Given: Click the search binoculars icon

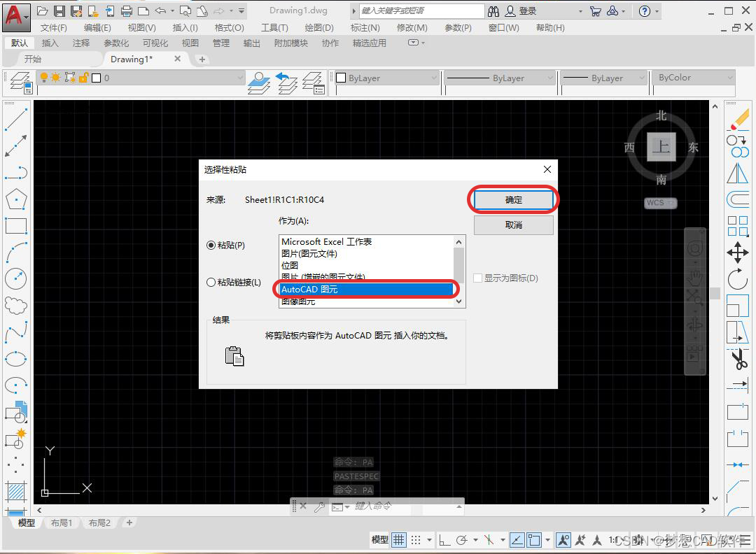Looking at the screenshot, I should click(x=493, y=11).
